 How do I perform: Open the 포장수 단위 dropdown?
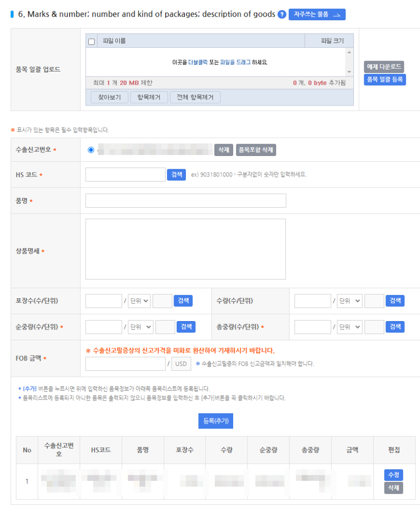(x=140, y=301)
